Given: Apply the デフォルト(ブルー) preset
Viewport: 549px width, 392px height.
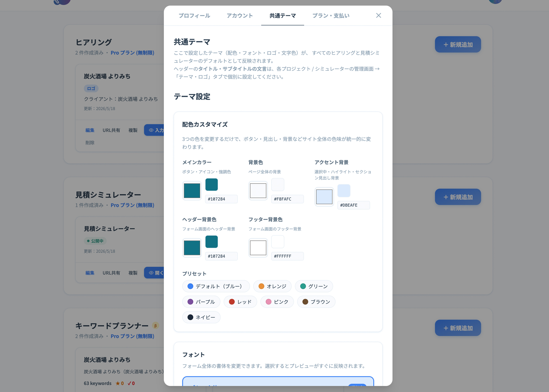Looking at the screenshot, I should coord(216,286).
